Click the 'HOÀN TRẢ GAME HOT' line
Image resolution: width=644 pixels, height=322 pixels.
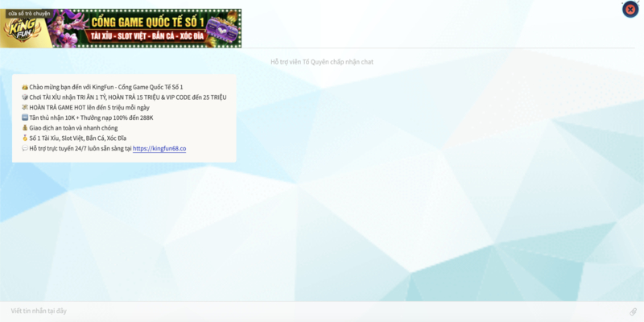point(85,108)
